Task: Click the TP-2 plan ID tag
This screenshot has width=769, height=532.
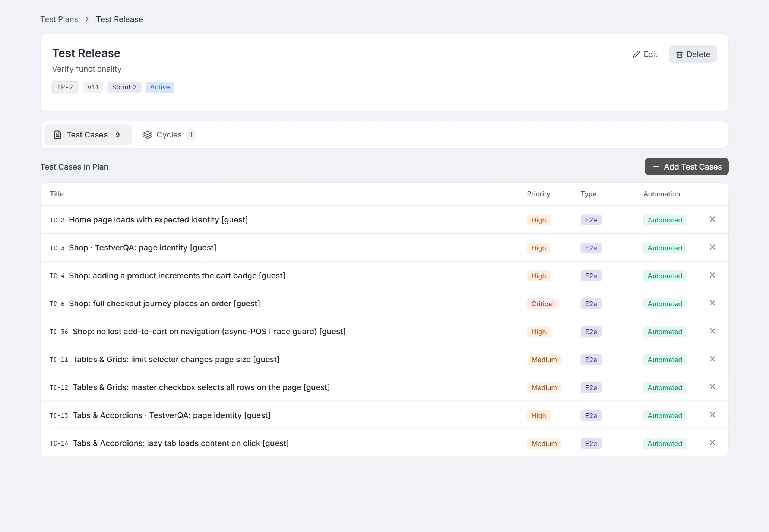Action: 65,87
